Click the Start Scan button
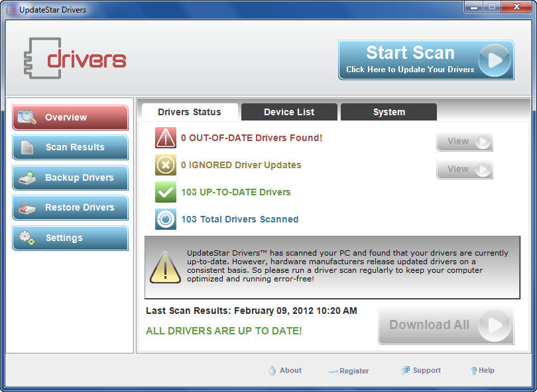The image size is (537, 392). [x=426, y=60]
